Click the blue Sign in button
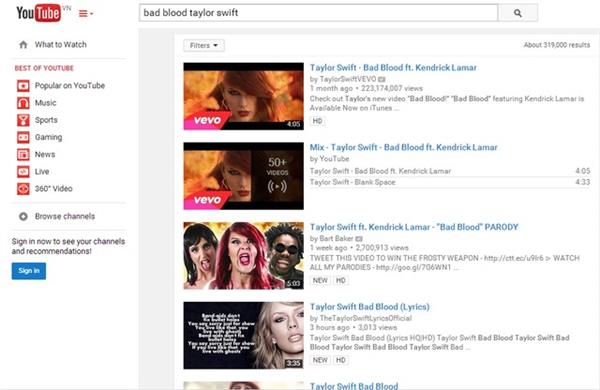This screenshot has width=600, height=390. pos(29,271)
